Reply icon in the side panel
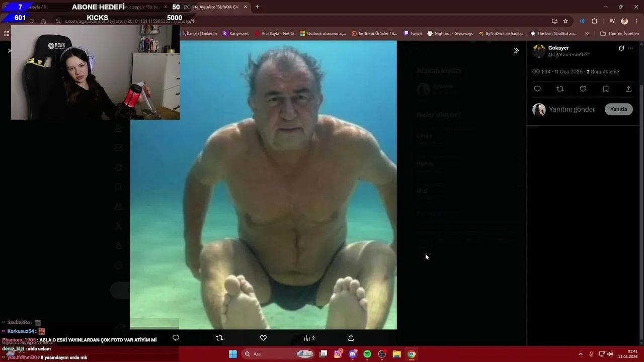644x362 pixels. click(x=537, y=89)
